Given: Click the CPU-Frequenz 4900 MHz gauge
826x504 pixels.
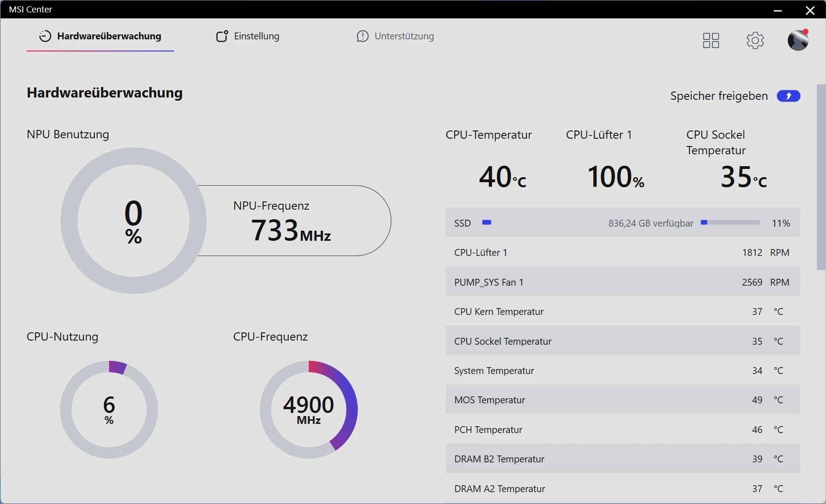Looking at the screenshot, I should (308, 409).
